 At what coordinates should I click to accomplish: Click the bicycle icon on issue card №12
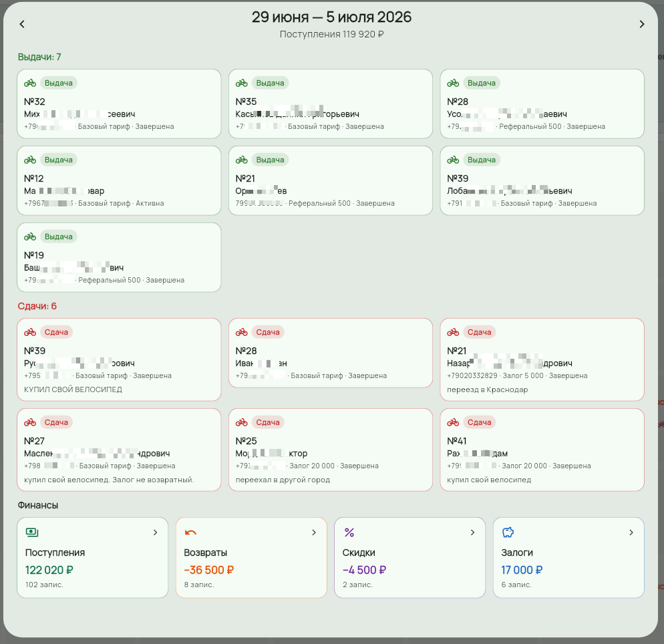[29, 160]
